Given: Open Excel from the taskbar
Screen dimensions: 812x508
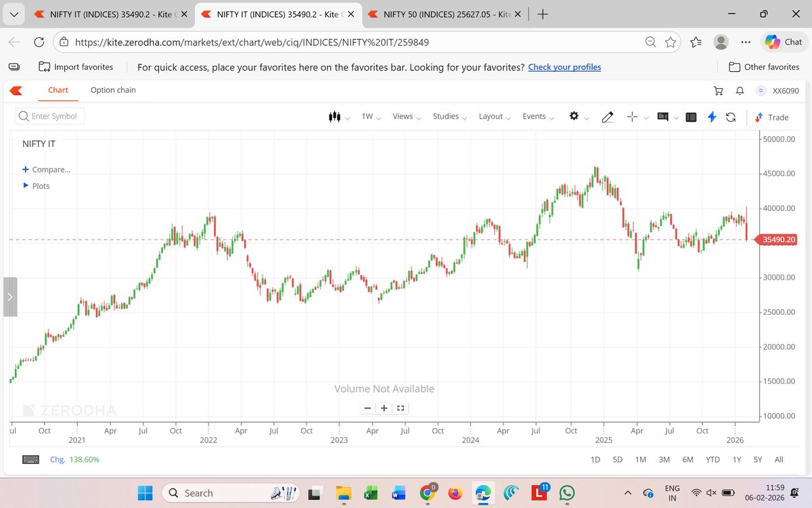Looking at the screenshot, I should (371, 492).
